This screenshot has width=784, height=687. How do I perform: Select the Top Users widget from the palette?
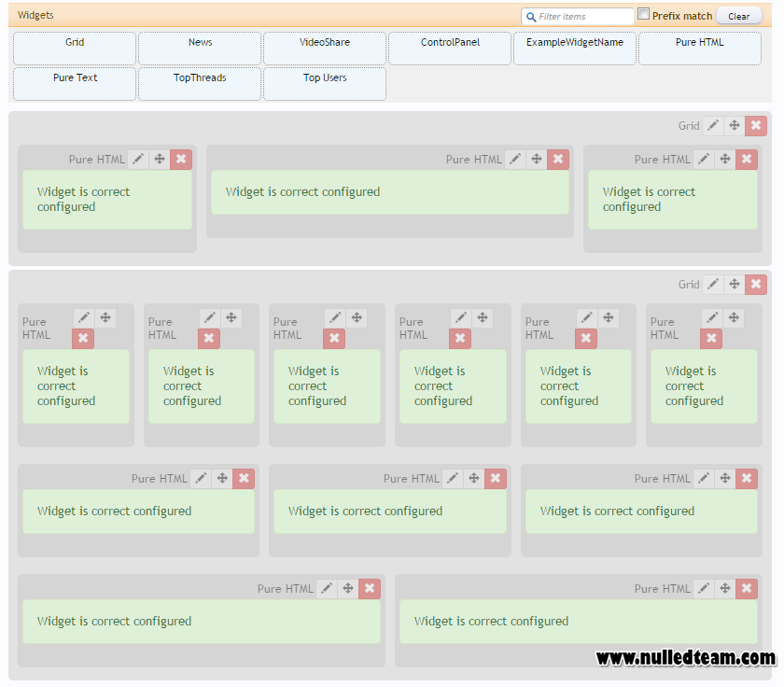click(325, 84)
